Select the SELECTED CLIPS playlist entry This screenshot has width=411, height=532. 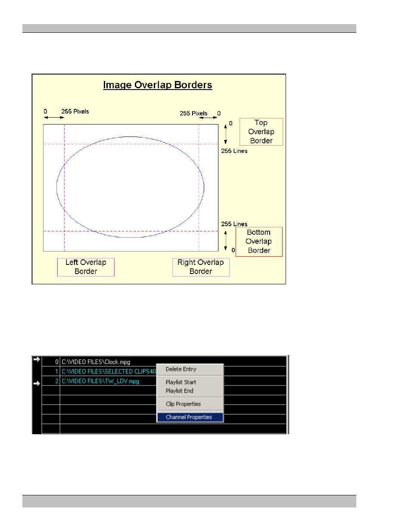[x=109, y=371]
